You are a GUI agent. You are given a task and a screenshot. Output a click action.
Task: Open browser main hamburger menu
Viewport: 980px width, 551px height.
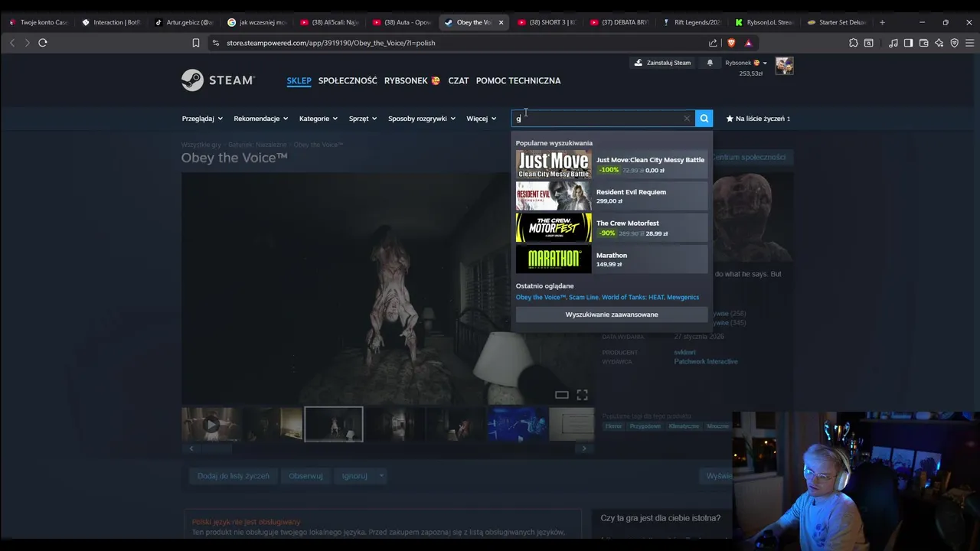pyautogui.click(x=969, y=43)
